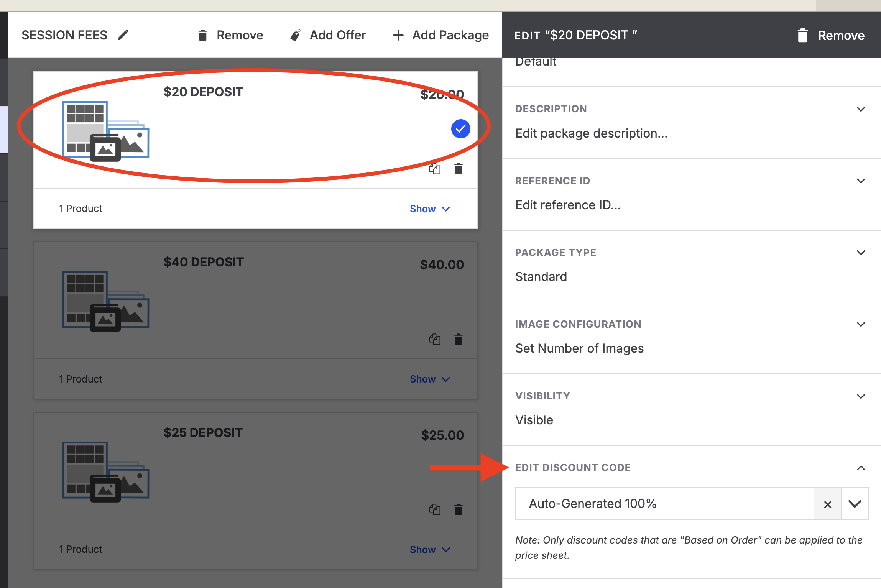
Task: Duplicate the $40 Deposit package
Action: point(434,339)
